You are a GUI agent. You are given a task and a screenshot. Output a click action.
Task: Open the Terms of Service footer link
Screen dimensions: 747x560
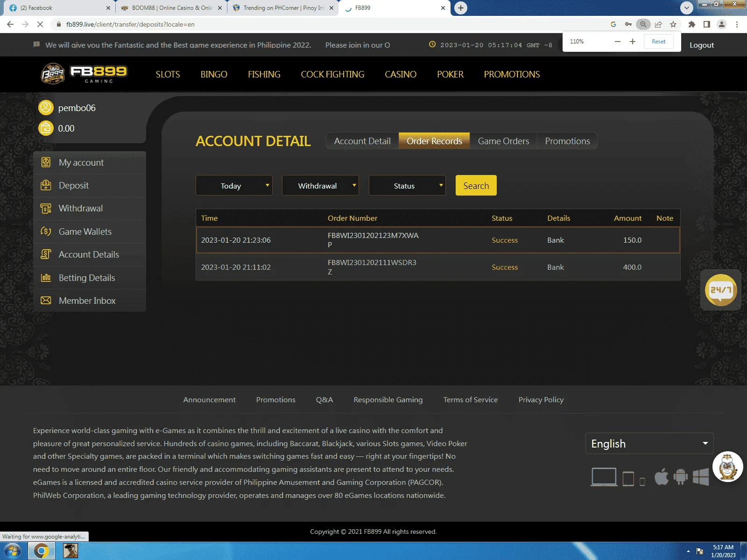tap(471, 399)
